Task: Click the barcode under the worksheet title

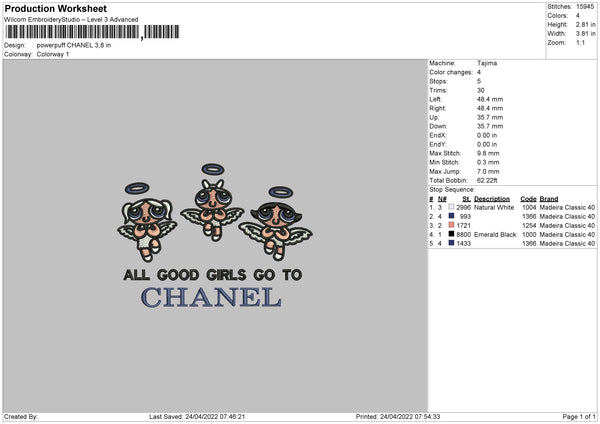Action: coord(92,32)
